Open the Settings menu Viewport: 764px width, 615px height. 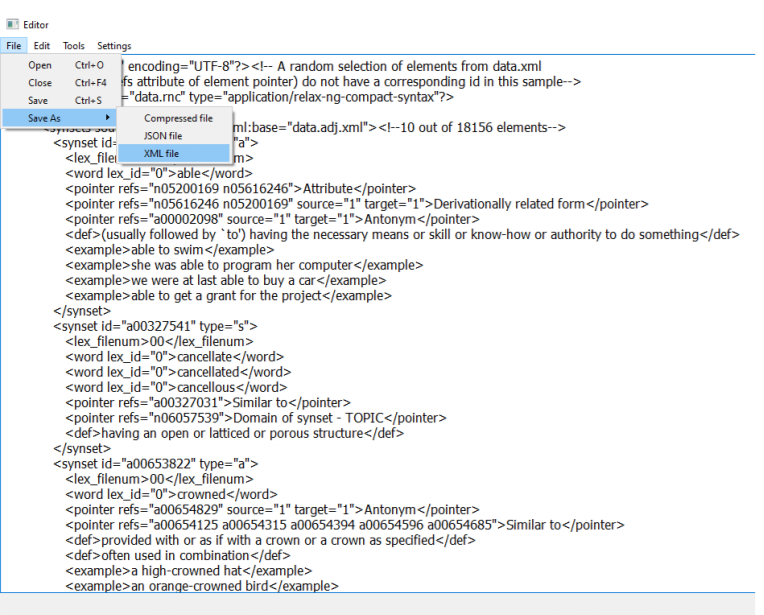click(x=114, y=46)
